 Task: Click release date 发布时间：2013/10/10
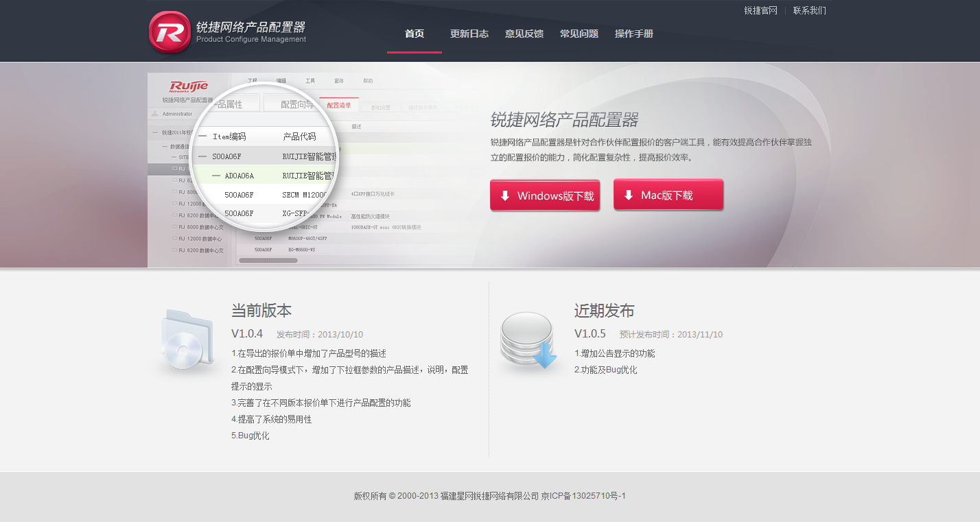320,335
